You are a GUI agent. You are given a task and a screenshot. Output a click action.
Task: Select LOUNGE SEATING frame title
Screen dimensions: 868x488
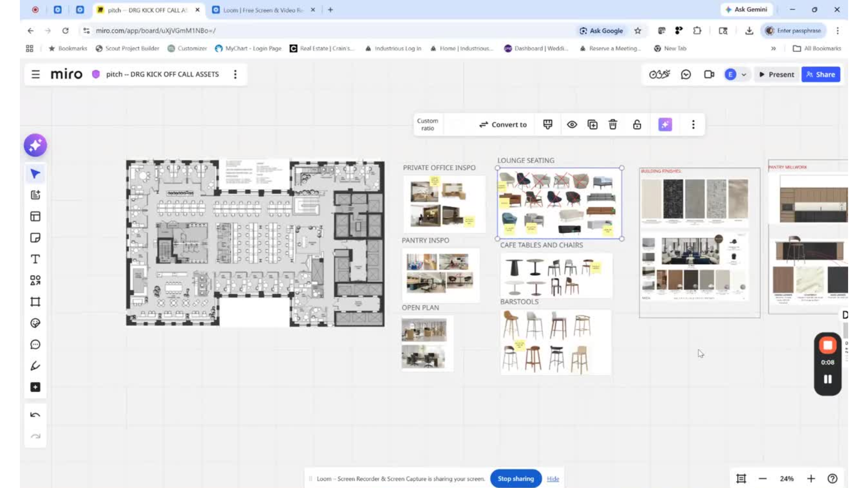[526, 160]
